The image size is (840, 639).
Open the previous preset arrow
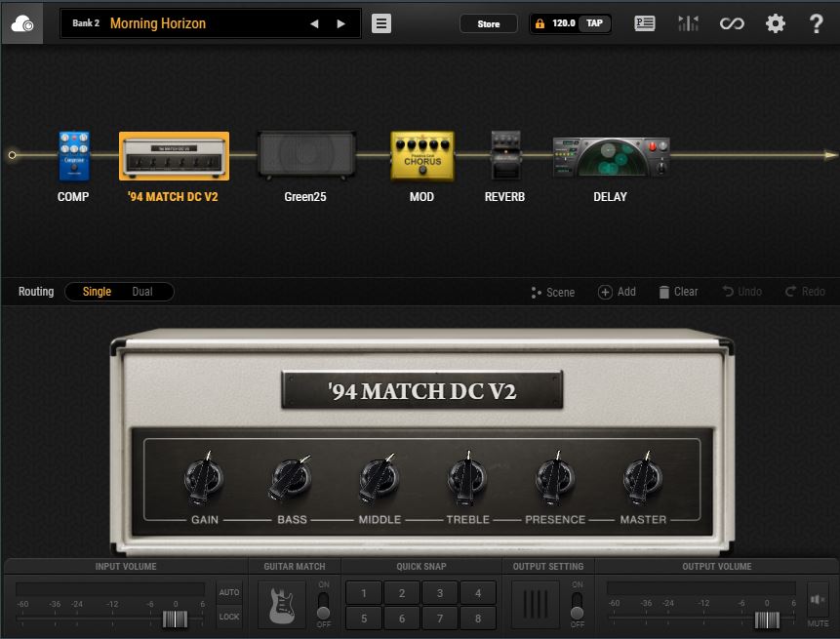(x=314, y=22)
